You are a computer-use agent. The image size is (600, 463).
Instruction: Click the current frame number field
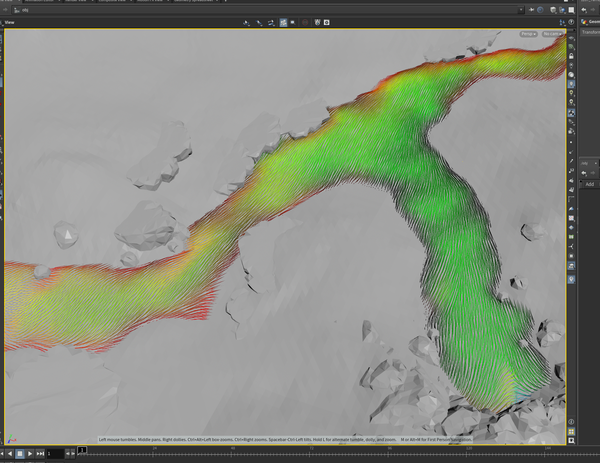55,453
